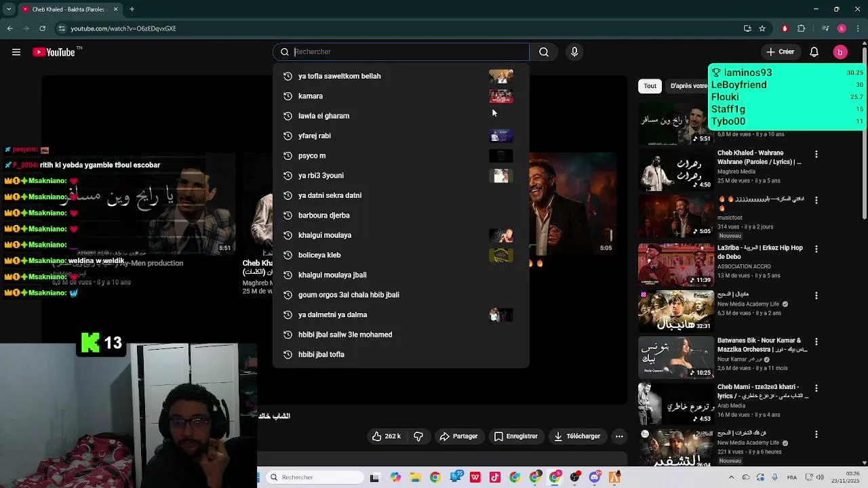Screen dimensions: 868x488
Task: Open the Batwanes Bik video thumbnail
Action: pos(676,357)
